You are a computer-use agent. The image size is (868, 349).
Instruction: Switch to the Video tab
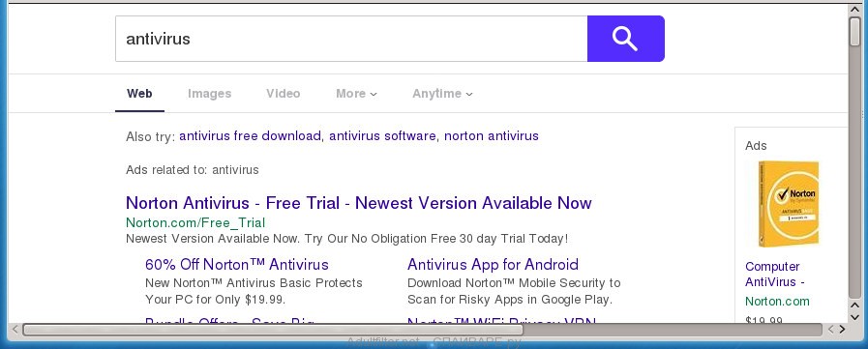(x=283, y=94)
